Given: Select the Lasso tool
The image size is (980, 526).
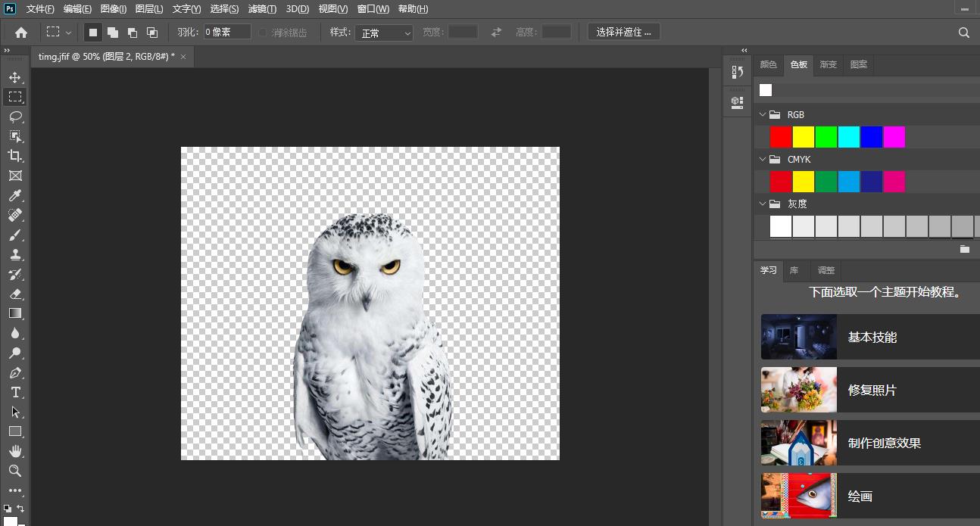Looking at the screenshot, I should click(15, 117).
